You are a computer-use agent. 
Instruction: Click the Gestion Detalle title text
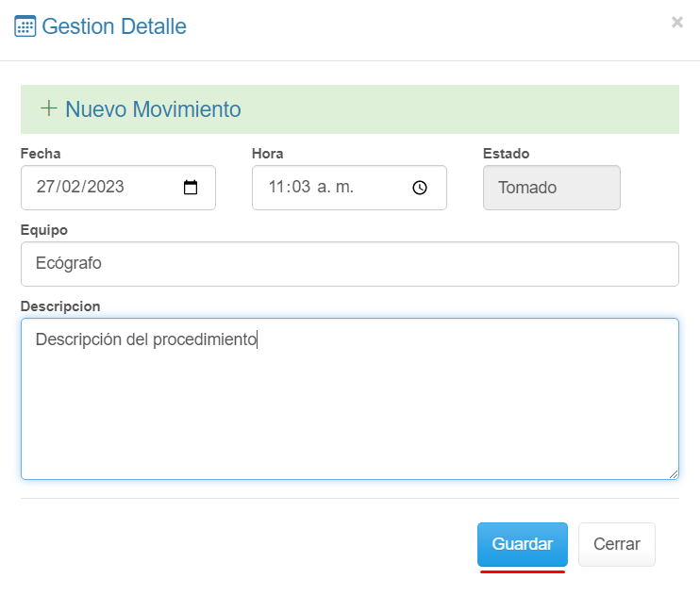click(x=114, y=26)
